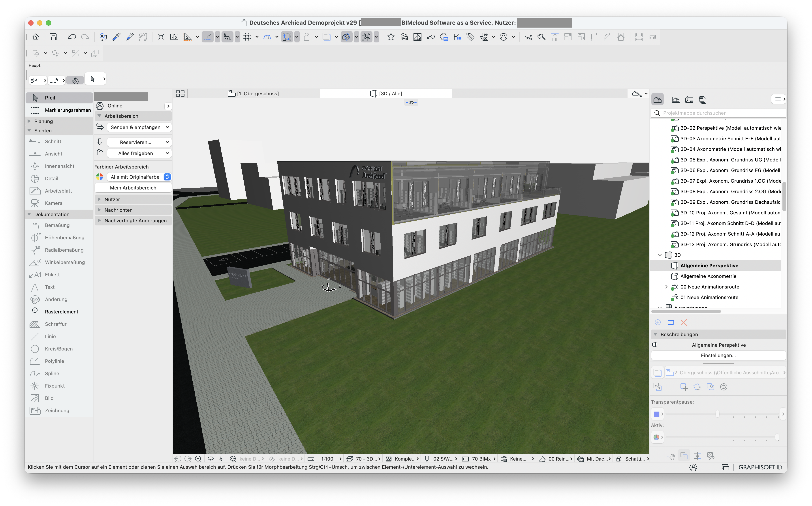This screenshot has height=506, width=812.
Task: Open the Online status row
Action: point(133,106)
